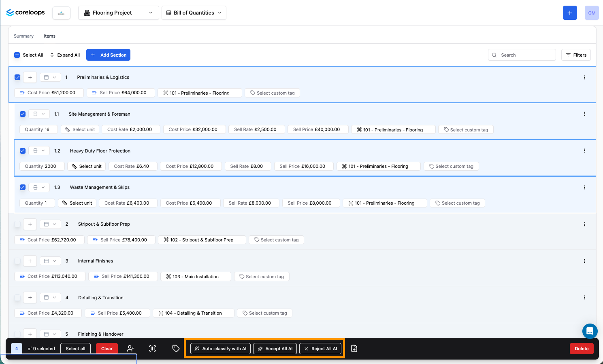Viewport: 603px width, 364px height.
Task: Open the item type dropdown for Internal Finishes
Action: [50, 261]
